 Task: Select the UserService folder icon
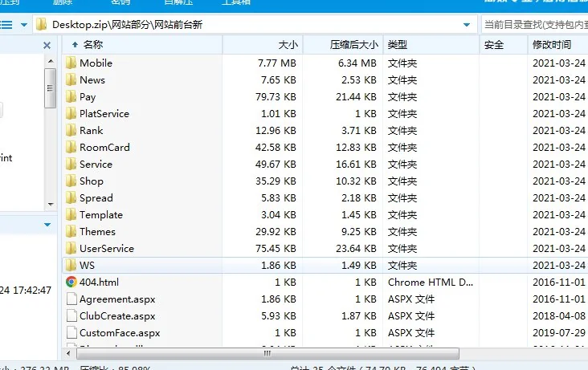point(71,249)
